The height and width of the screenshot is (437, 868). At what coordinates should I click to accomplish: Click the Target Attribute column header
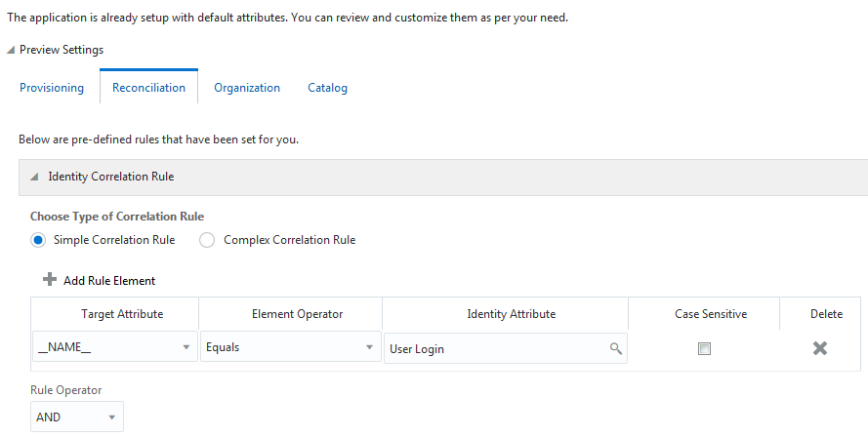tap(115, 314)
